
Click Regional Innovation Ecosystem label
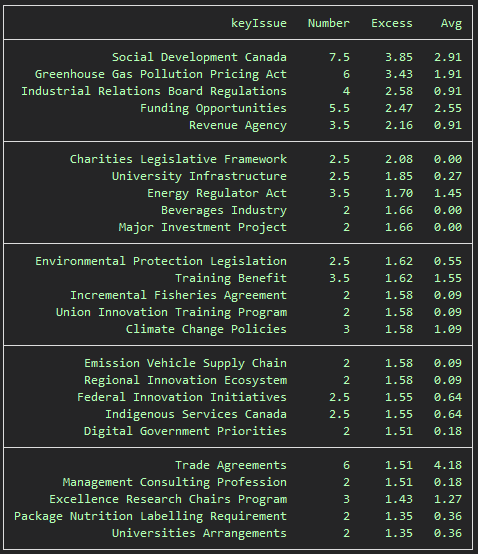[x=185, y=380]
